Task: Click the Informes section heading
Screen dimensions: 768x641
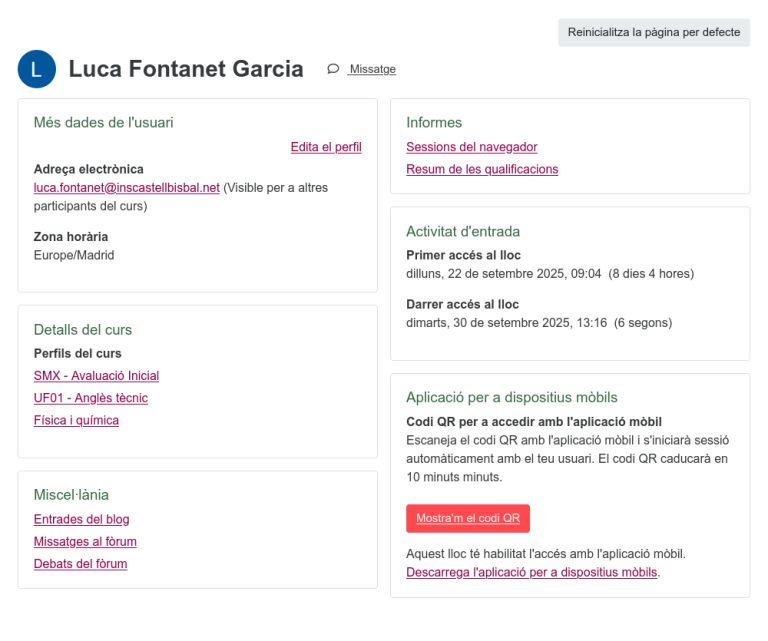Action: pos(434,122)
